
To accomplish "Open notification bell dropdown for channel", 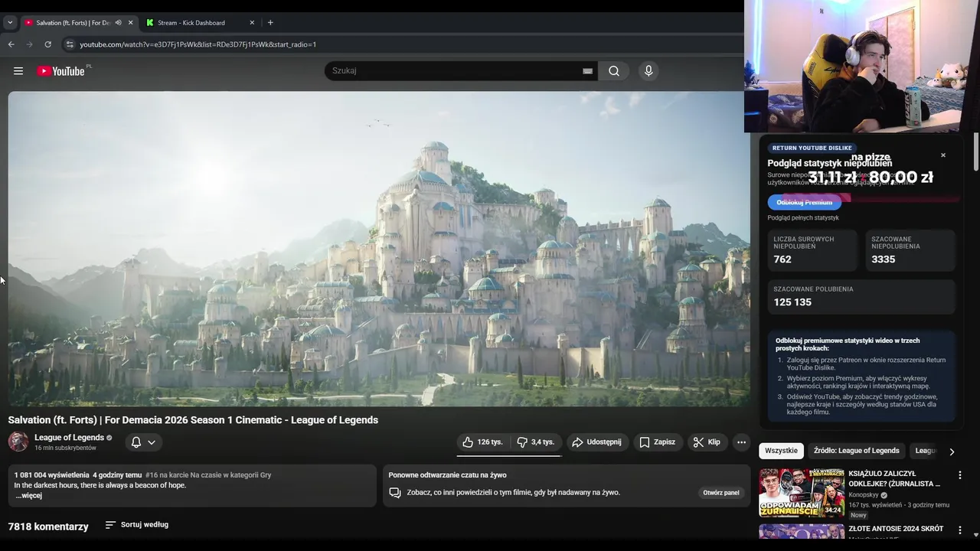I will point(143,442).
